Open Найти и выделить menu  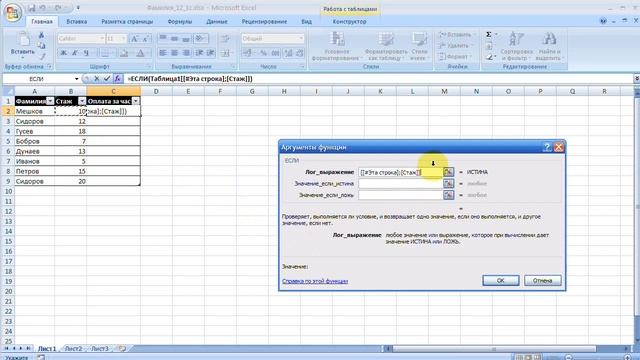coord(549,47)
